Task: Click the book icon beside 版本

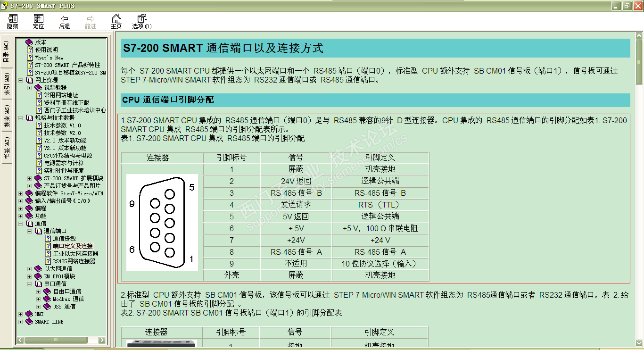Action: click(30, 42)
